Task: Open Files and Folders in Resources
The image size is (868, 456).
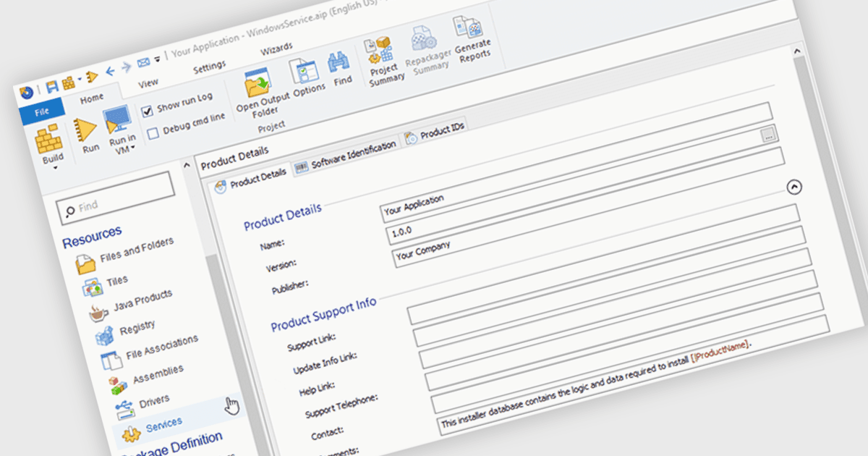Action: pyautogui.click(x=125, y=256)
